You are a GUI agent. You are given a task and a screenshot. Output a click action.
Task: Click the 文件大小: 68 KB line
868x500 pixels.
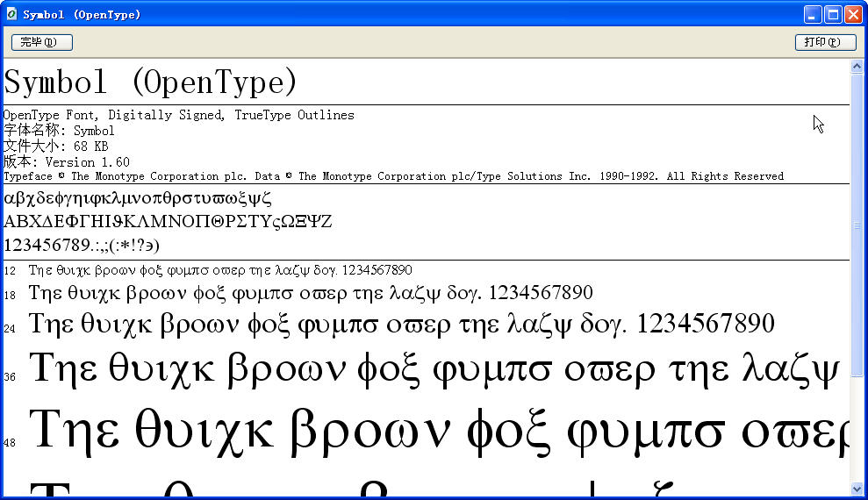[x=55, y=146]
